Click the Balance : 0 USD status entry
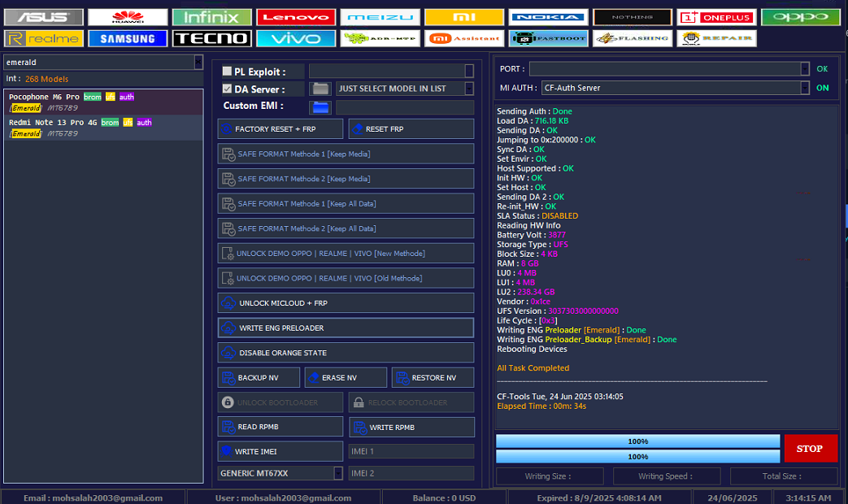Viewport: 848px width, 504px height. (444, 498)
